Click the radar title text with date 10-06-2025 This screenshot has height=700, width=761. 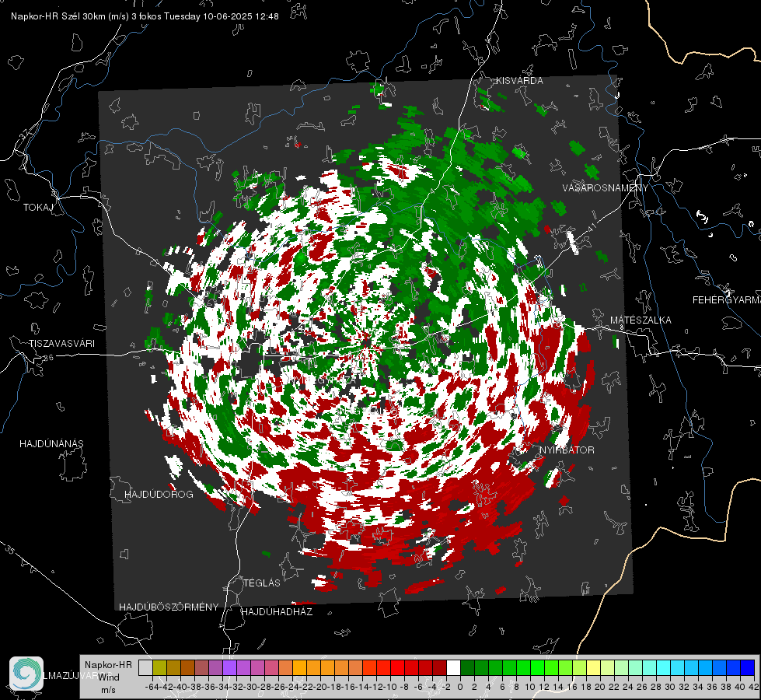[145, 16]
